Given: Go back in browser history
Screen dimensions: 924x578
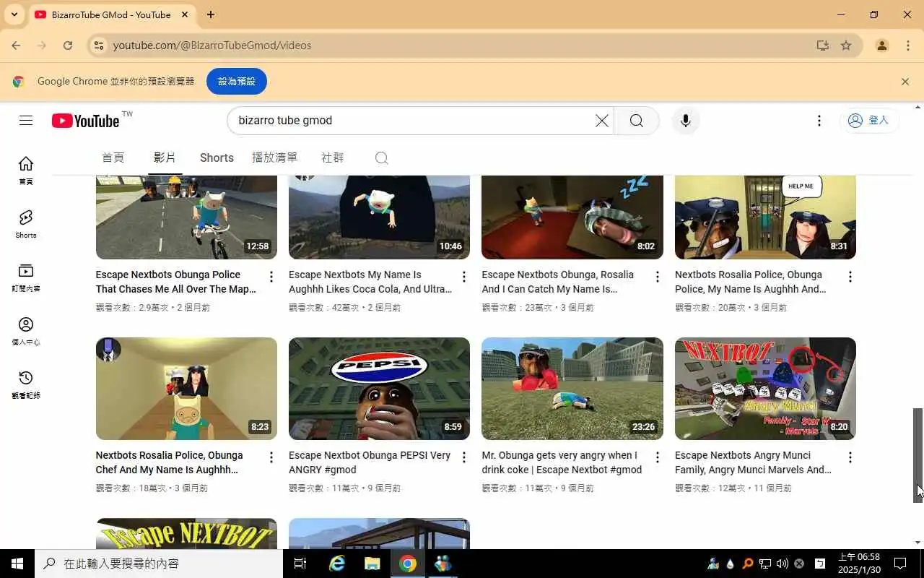Looking at the screenshot, I should tap(16, 46).
